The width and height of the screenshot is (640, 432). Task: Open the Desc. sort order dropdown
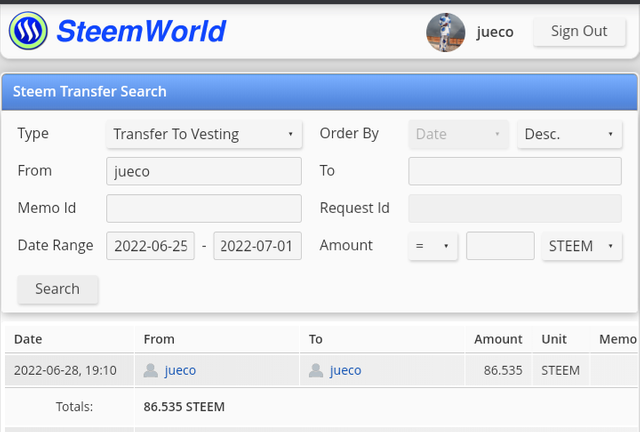coord(568,134)
